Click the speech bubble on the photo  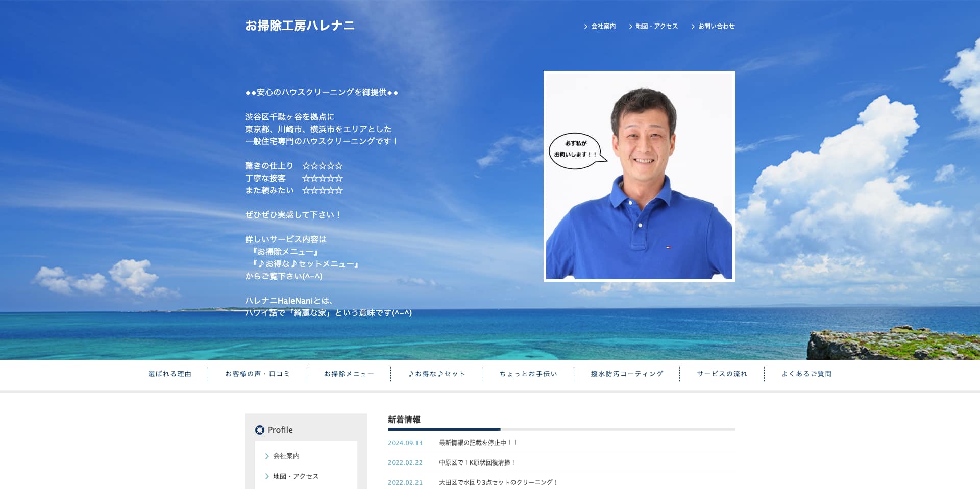[576, 150]
